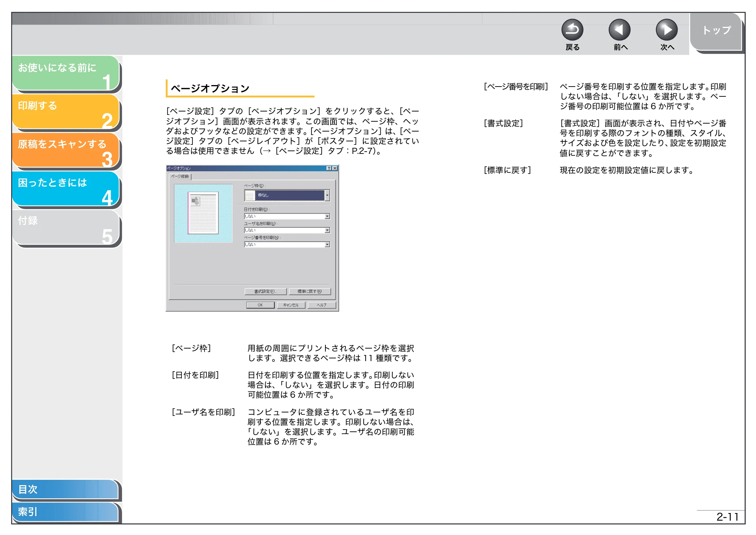The width and height of the screenshot is (756, 535).
Task: Expand the ページ番号を印刷 dropdown
Action: pyautogui.click(x=327, y=245)
